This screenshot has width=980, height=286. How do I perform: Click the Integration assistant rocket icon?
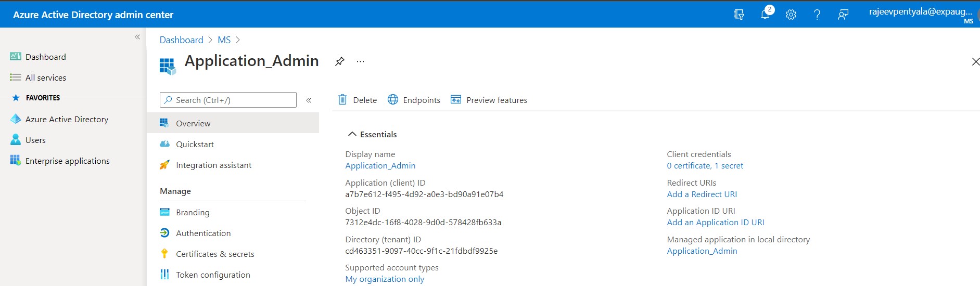tap(164, 165)
